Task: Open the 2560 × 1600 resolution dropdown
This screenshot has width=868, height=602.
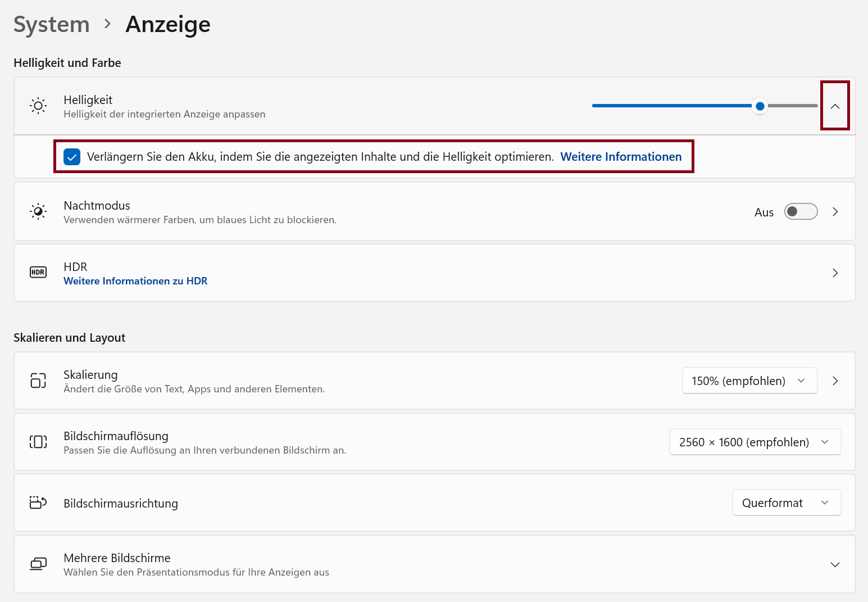Action: point(755,442)
